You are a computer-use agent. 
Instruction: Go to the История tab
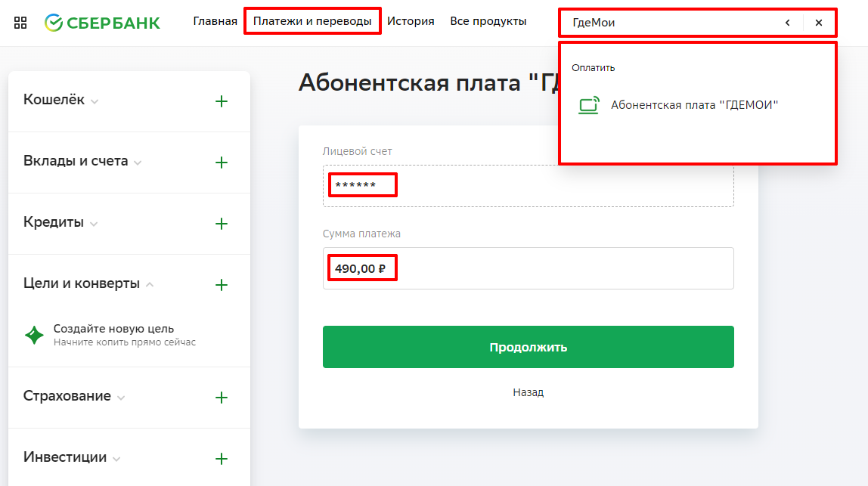[x=411, y=21]
